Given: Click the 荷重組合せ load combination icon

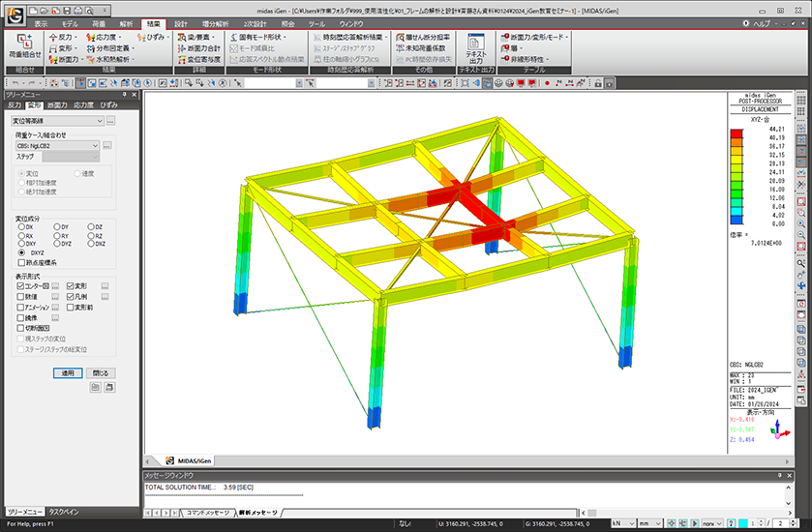Looking at the screenshot, I should tap(25, 46).
